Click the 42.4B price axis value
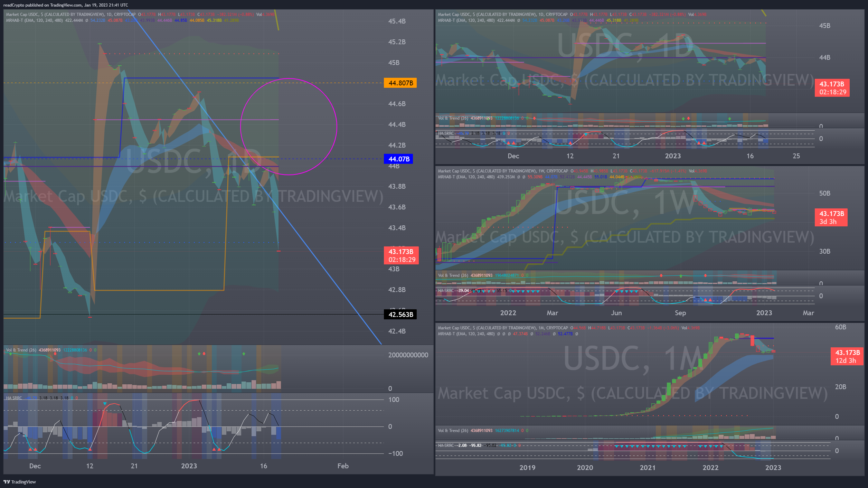The width and height of the screenshot is (868, 488). click(397, 331)
